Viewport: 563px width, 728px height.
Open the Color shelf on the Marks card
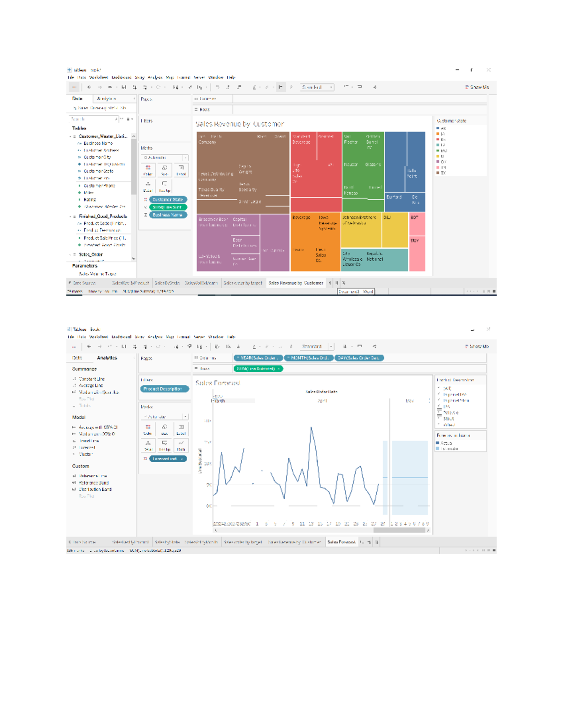[148, 170]
